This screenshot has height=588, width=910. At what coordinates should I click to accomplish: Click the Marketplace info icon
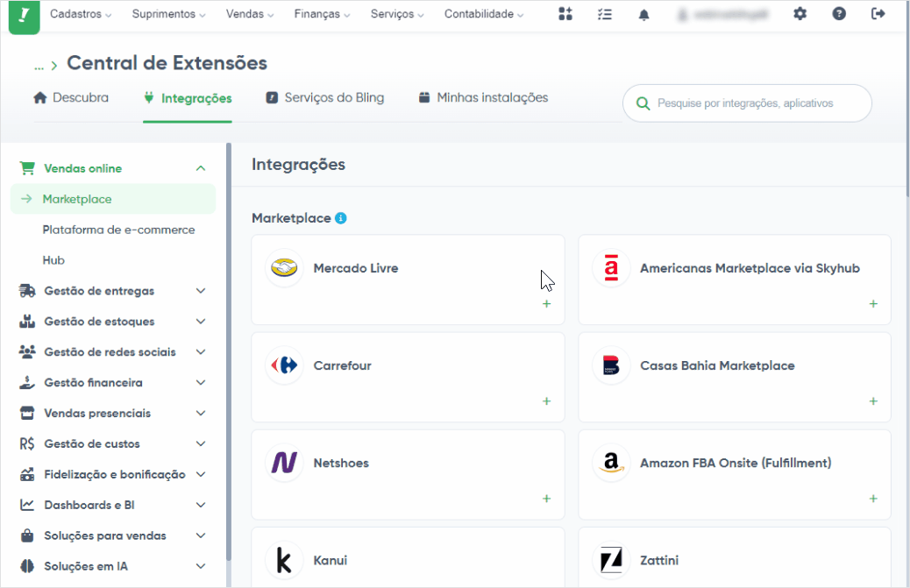[x=341, y=218]
